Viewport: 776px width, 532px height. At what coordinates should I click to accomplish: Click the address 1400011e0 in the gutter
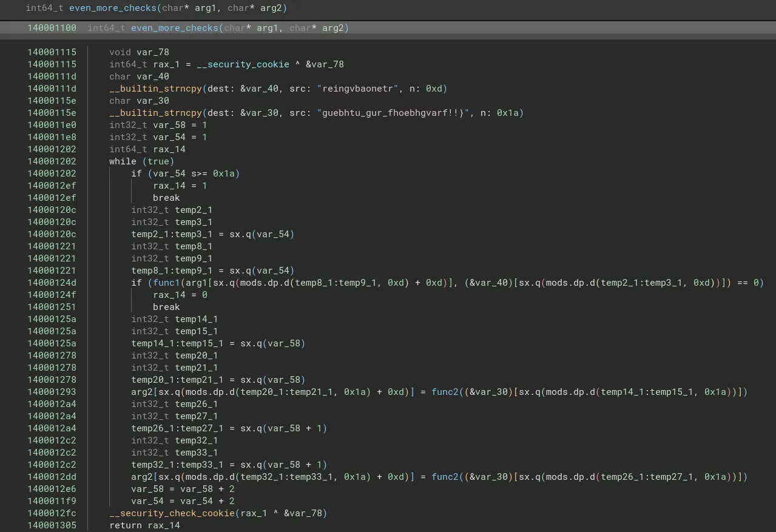[x=52, y=125]
